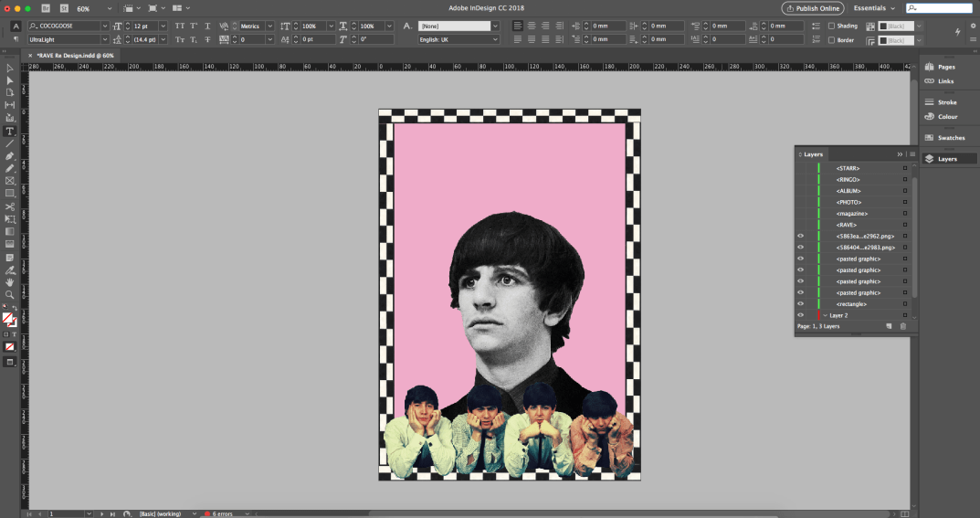The height and width of the screenshot is (518, 980).
Task: Open Adobe Bridge via Br icon
Action: tap(46, 8)
